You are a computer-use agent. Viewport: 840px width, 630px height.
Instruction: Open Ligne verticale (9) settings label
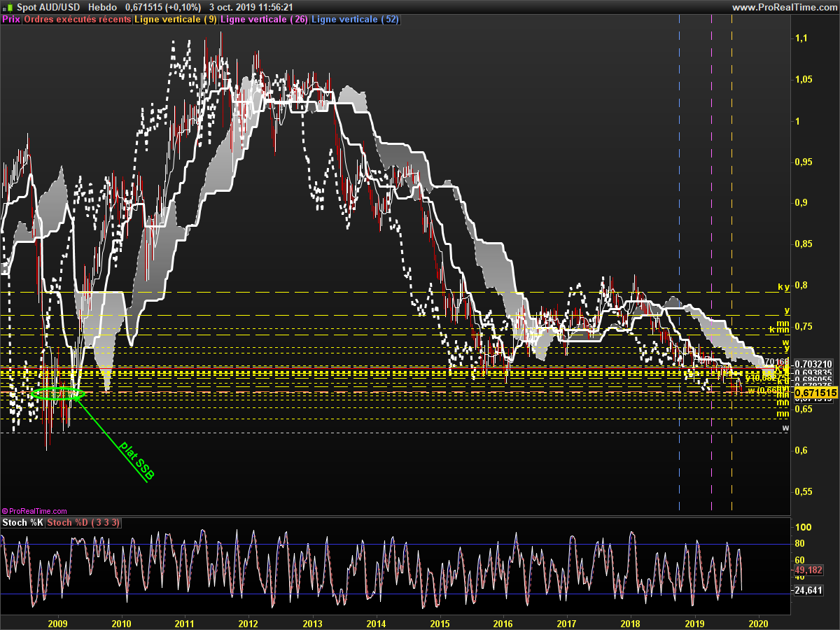pyautogui.click(x=176, y=20)
